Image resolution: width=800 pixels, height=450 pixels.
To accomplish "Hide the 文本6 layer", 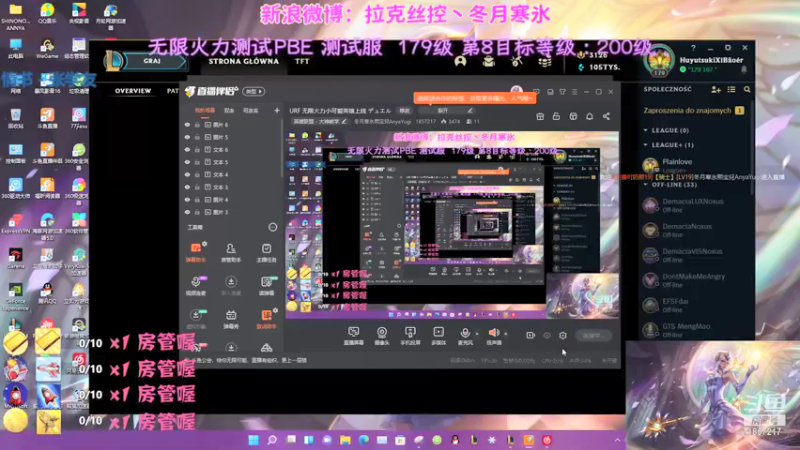I will [x=187, y=149].
